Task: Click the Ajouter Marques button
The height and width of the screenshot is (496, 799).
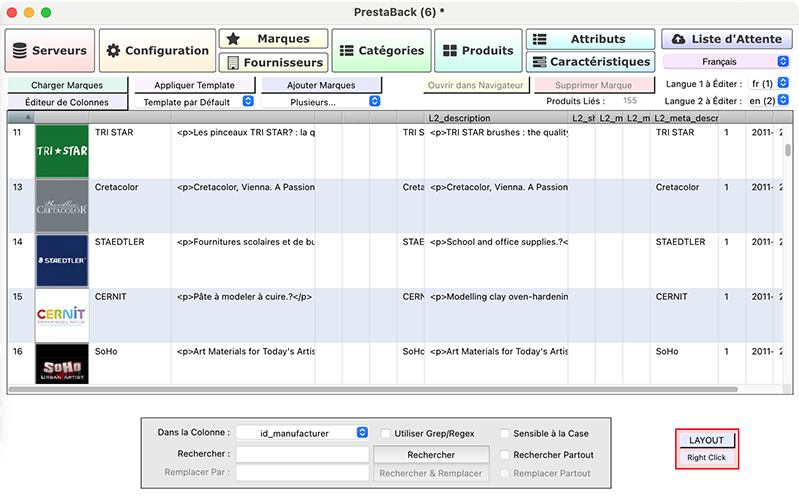Action: coord(321,85)
